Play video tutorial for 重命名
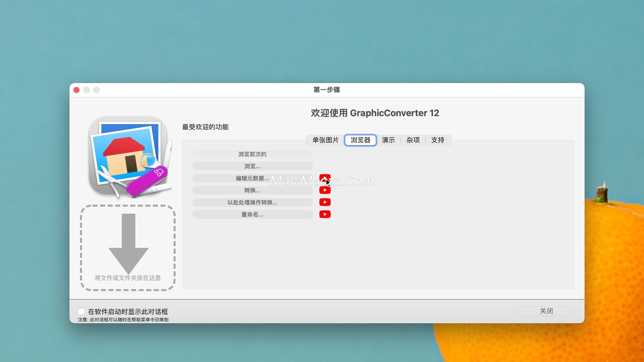644x362 pixels. point(325,214)
